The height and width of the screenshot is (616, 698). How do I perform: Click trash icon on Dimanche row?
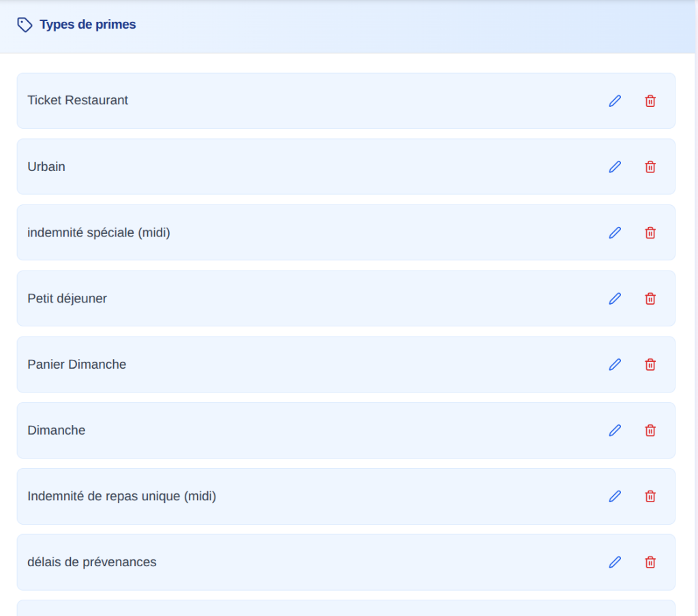tap(650, 431)
